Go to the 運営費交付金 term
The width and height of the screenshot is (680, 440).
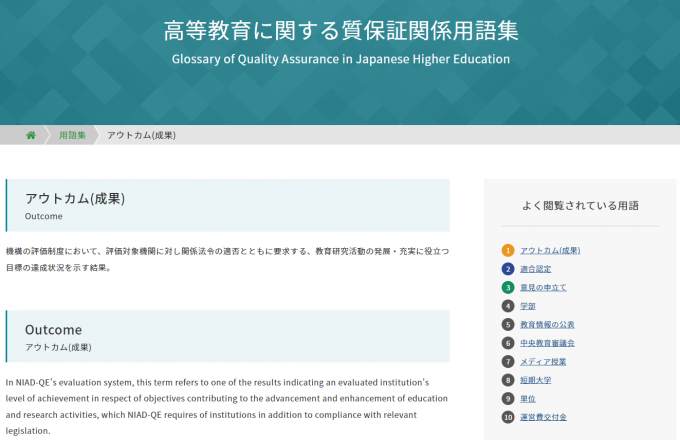pyautogui.click(x=543, y=417)
